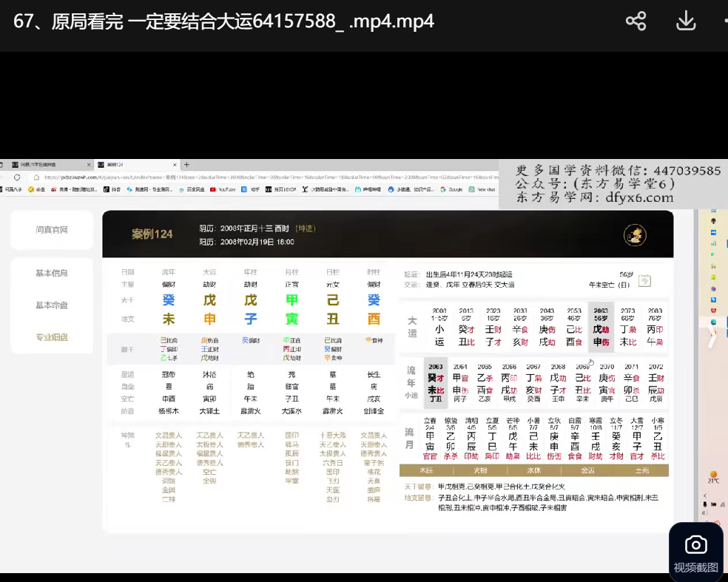Image resolution: width=728 pixels, height=582 pixels.
Task: Download the video using the download icon
Action: 686,21
